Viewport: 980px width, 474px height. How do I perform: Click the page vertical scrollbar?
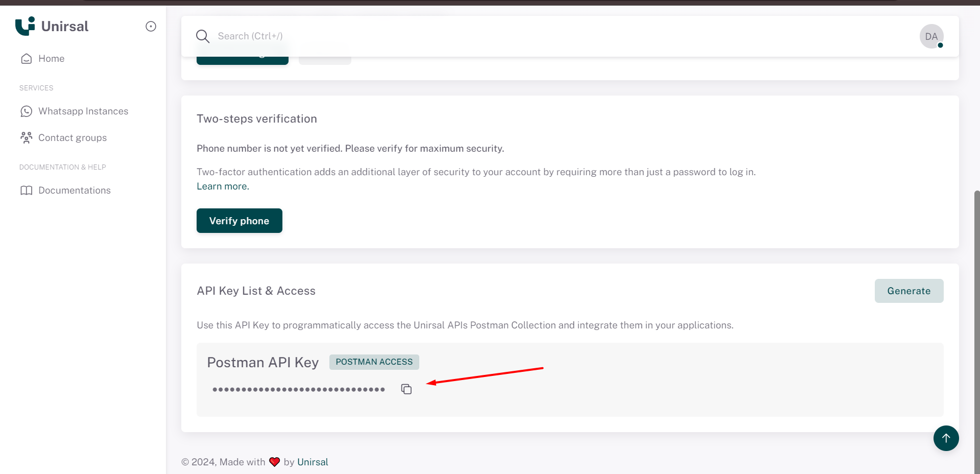coord(977,332)
